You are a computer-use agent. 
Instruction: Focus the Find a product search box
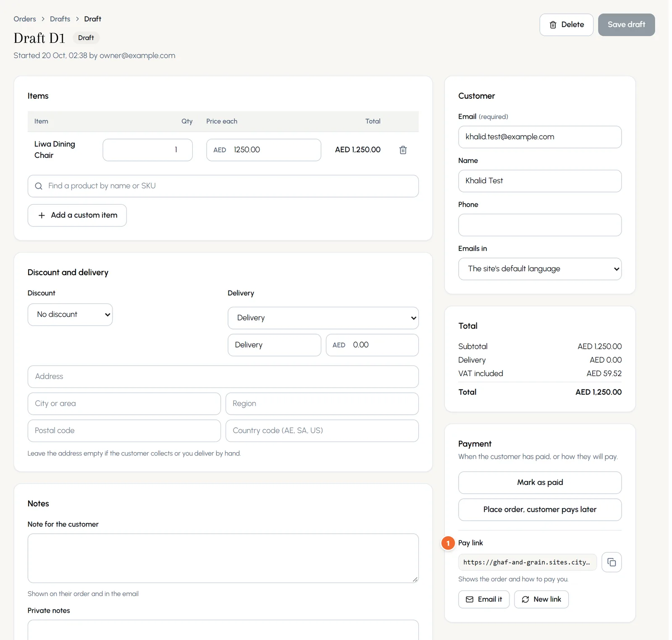223,186
